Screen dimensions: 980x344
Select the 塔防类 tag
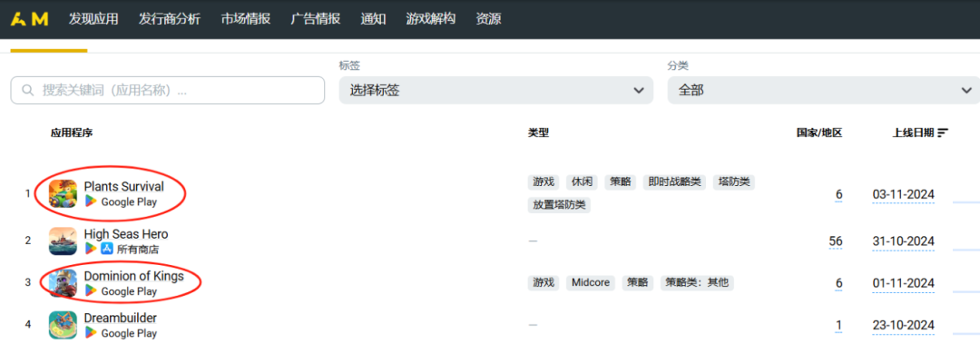[734, 182]
